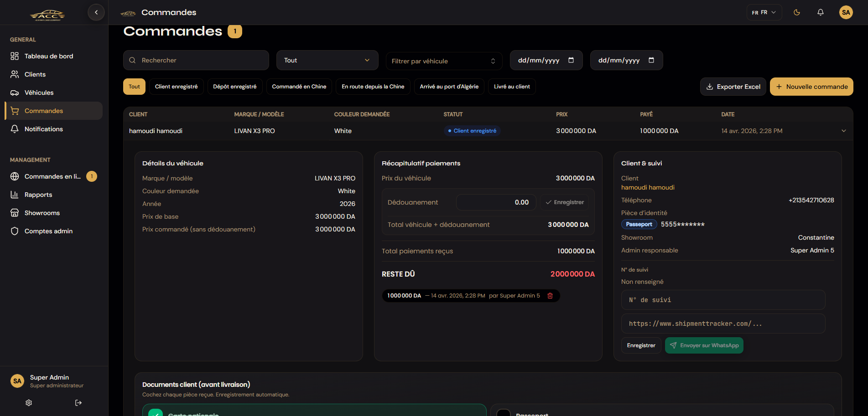Open settings gear in sidebar footer
Image resolution: width=868 pixels, height=416 pixels.
tap(29, 403)
